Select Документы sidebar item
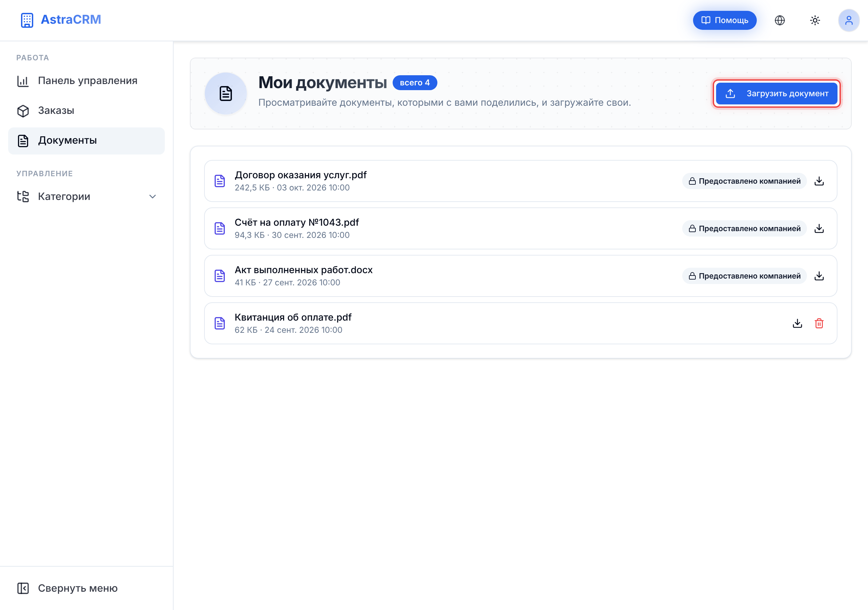868x610 pixels. pos(86,141)
